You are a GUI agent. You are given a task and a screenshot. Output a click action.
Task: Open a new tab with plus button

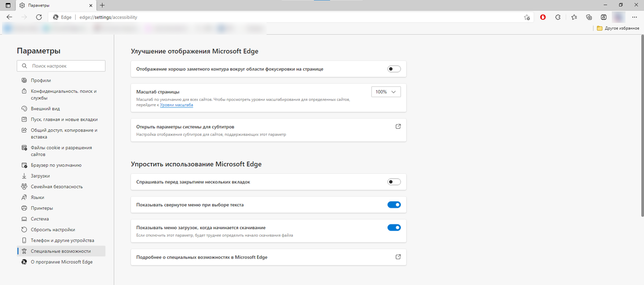tap(102, 5)
